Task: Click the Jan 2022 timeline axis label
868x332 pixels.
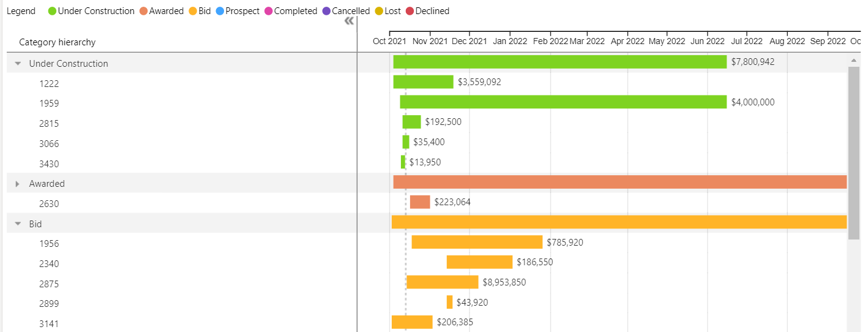Action: pyautogui.click(x=510, y=41)
